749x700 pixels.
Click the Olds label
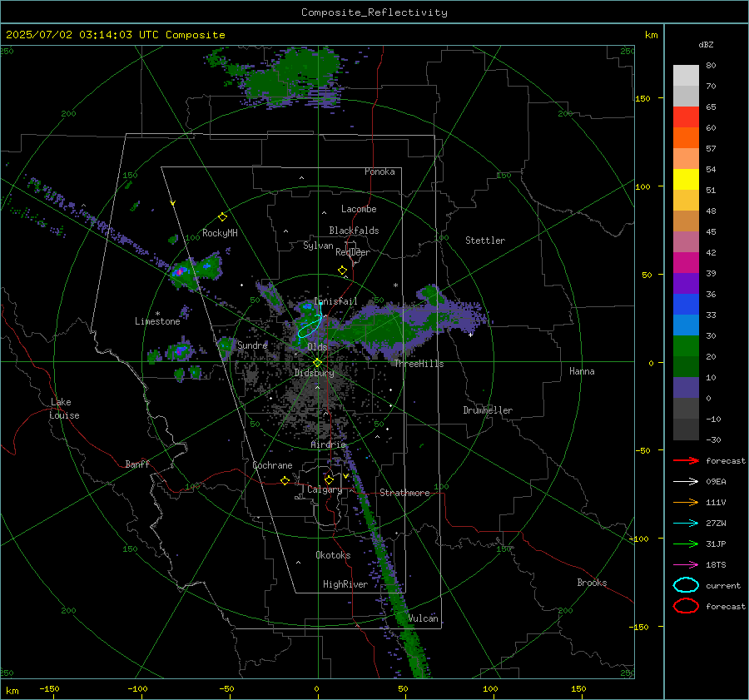point(317,347)
